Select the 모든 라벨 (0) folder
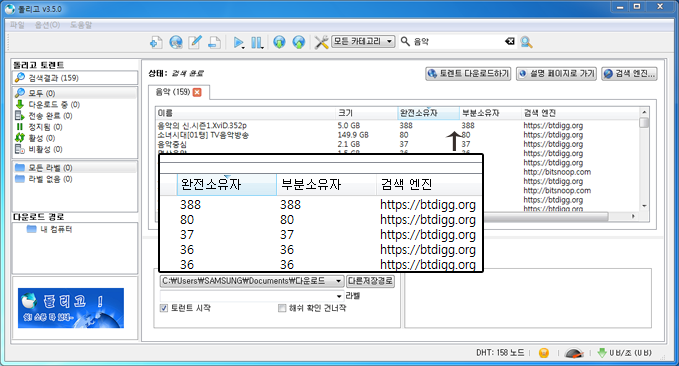Image resolution: width=679 pixels, height=366 pixels. coord(75,168)
